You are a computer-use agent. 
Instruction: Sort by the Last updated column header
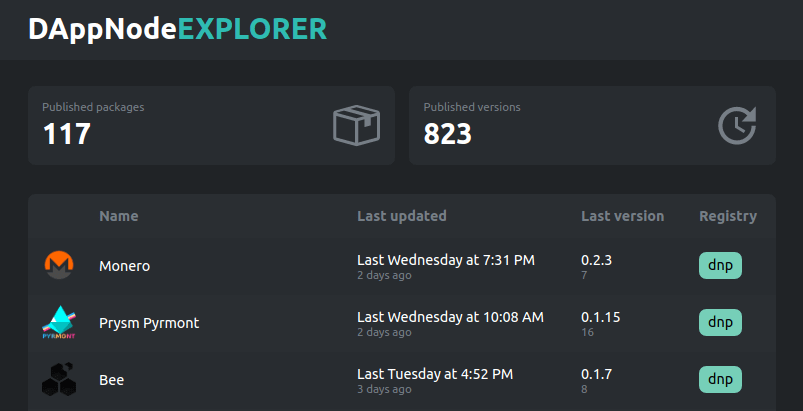pyautogui.click(x=402, y=216)
